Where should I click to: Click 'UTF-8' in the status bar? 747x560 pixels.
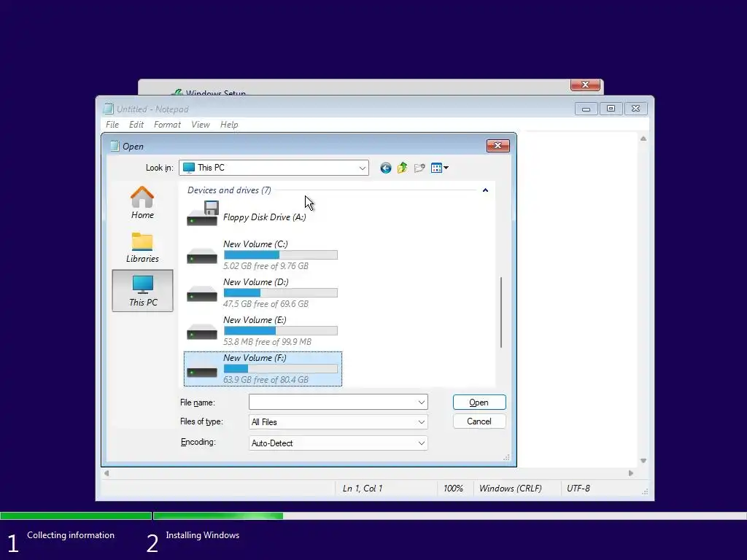click(578, 489)
